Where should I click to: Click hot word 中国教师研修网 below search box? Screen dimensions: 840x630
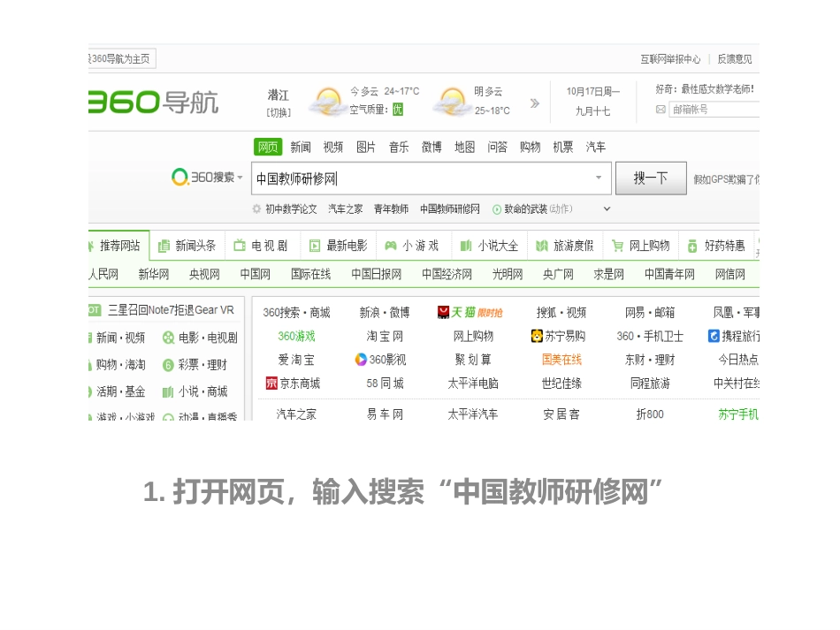pyautogui.click(x=450, y=209)
